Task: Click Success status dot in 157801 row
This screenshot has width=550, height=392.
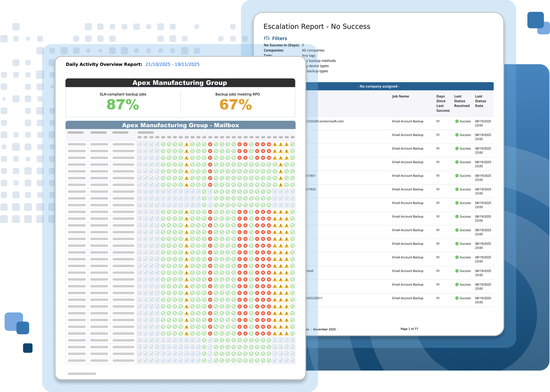Action: (x=457, y=176)
